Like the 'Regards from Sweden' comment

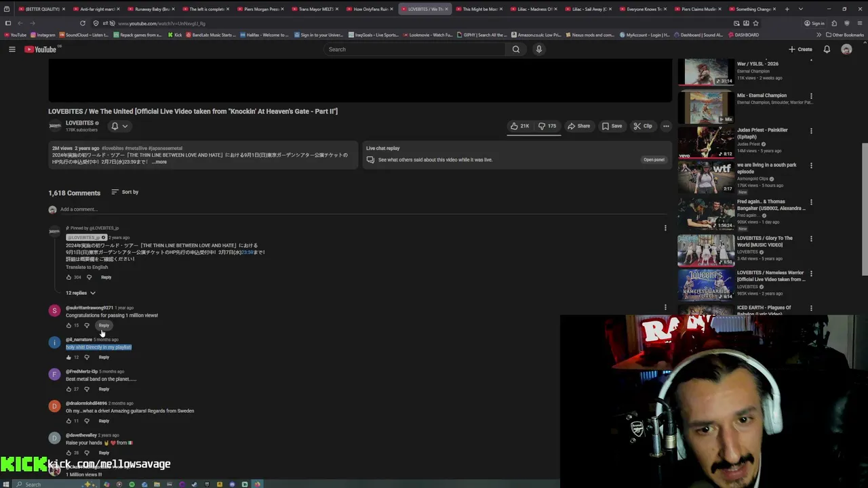[68, 421]
